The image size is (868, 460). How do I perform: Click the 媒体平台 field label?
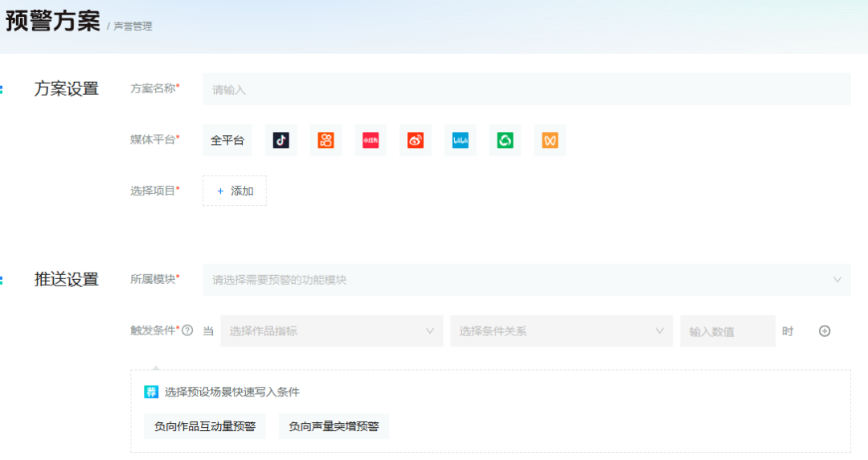[x=153, y=140]
